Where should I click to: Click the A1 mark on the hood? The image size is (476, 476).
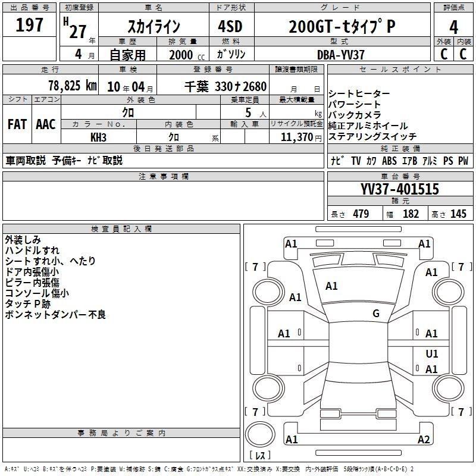[x=331, y=286]
